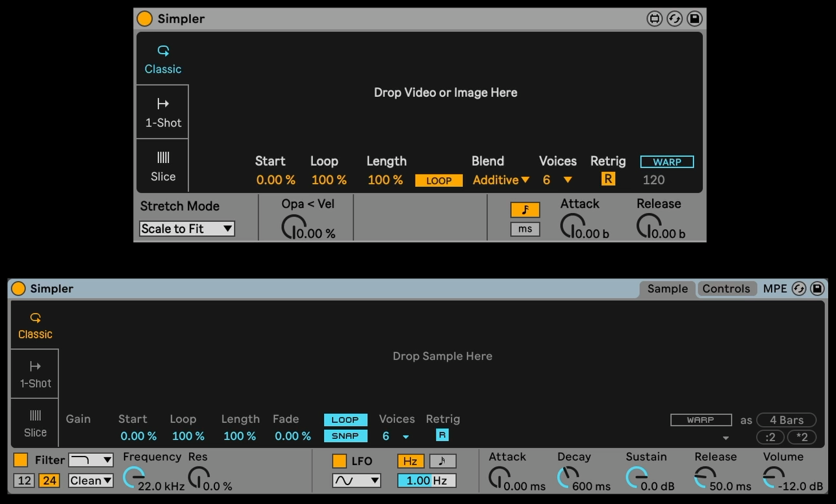Click the 4 Bars button
This screenshot has width=836, height=504.
[x=786, y=420]
